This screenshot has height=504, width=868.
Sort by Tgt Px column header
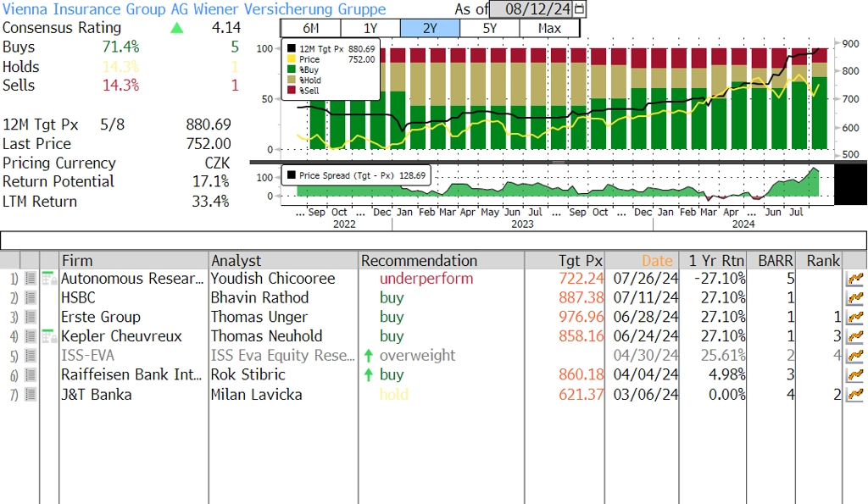tap(581, 261)
